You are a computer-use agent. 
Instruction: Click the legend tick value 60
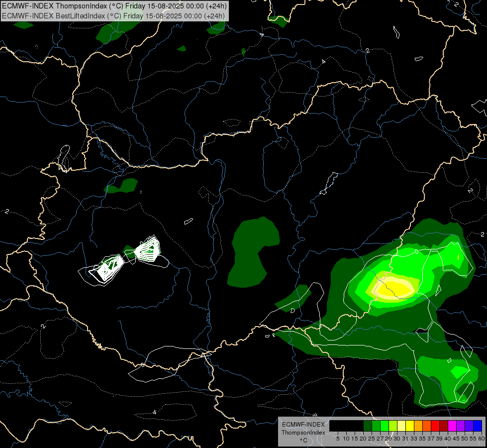point(482,439)
